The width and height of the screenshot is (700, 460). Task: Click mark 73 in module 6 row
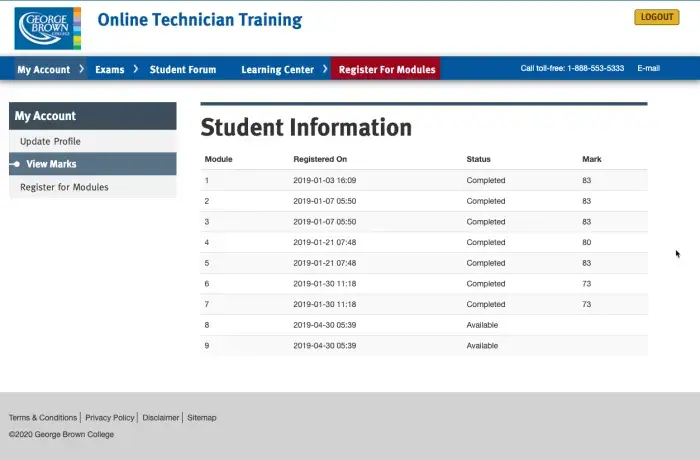pyautogui.click(x=587, y=284)
